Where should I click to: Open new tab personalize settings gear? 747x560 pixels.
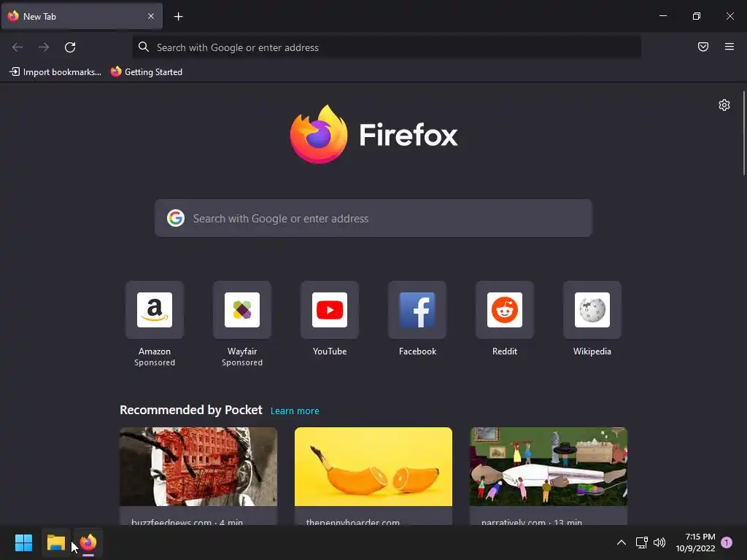724,105
